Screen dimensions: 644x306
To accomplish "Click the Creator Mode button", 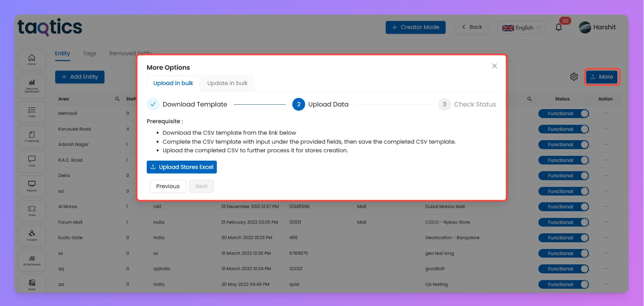I will (x=415, y=27).
